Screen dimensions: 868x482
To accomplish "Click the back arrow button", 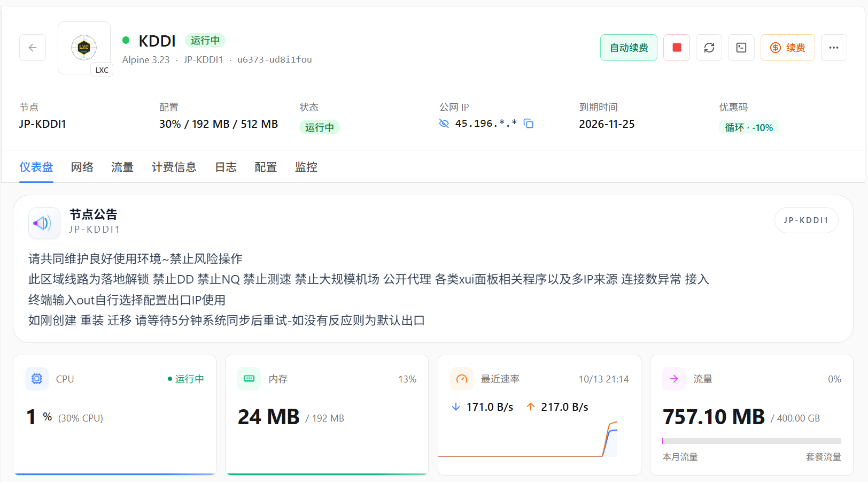I will coord(33,48).
